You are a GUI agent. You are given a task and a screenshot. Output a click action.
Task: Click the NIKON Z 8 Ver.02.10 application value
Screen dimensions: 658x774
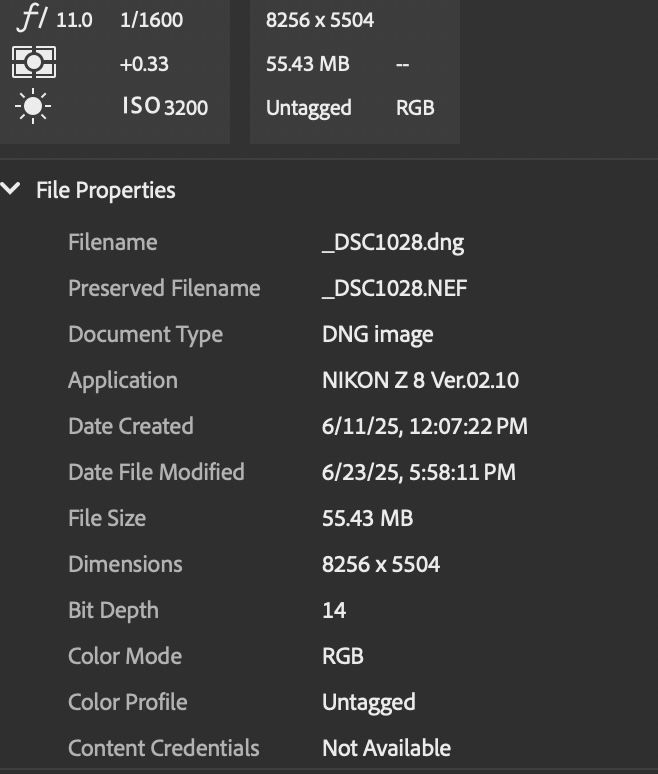coord(420,381)
